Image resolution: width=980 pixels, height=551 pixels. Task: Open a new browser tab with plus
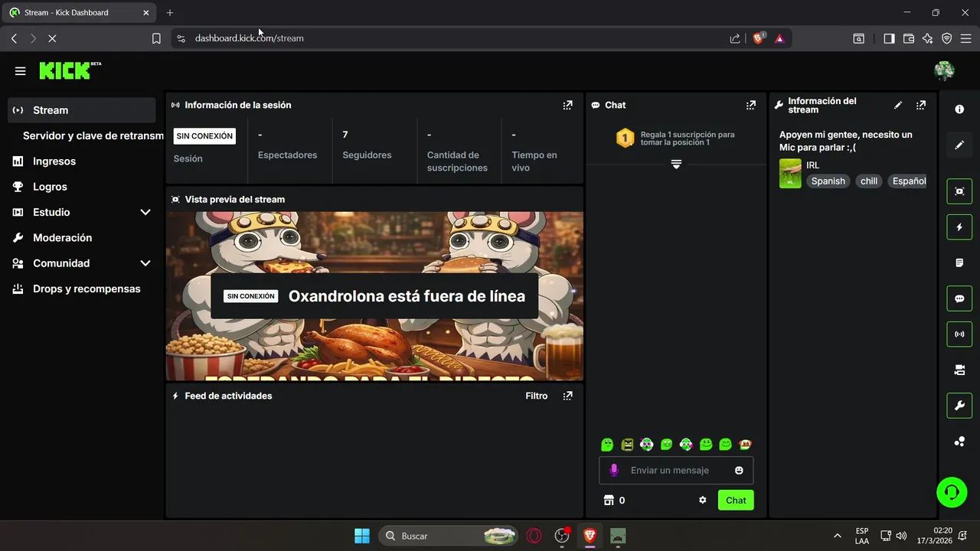point(170,12)
